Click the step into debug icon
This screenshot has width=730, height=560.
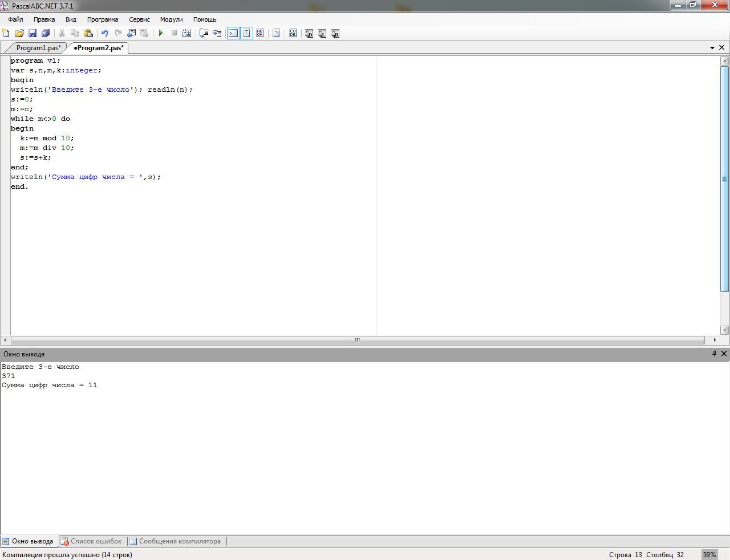click(x=217, y=33)
